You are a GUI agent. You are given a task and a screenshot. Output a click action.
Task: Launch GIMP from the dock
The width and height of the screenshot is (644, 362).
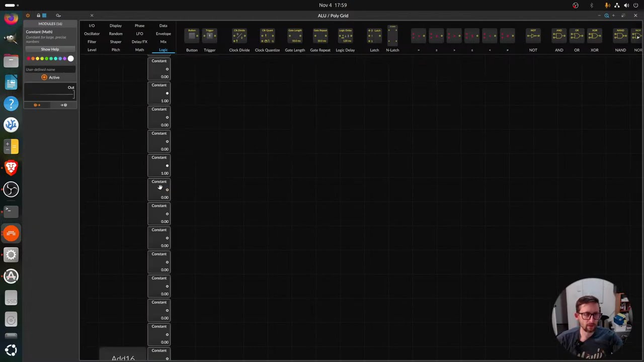coord(11,39)
